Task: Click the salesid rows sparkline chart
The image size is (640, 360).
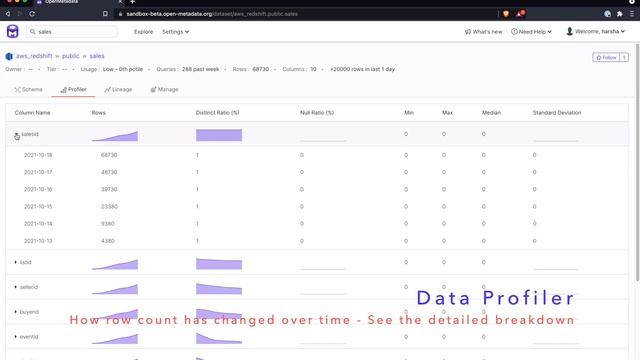Action: click(115, 136)
